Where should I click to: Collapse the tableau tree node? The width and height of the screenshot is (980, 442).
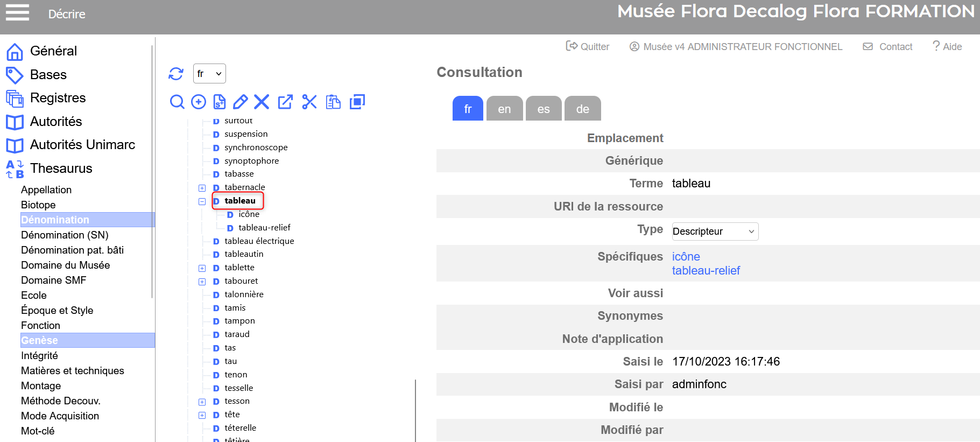point(202,201)
